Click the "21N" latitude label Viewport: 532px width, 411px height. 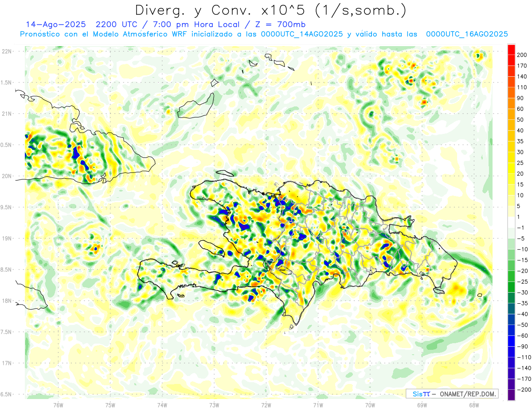tap(6, 114)
